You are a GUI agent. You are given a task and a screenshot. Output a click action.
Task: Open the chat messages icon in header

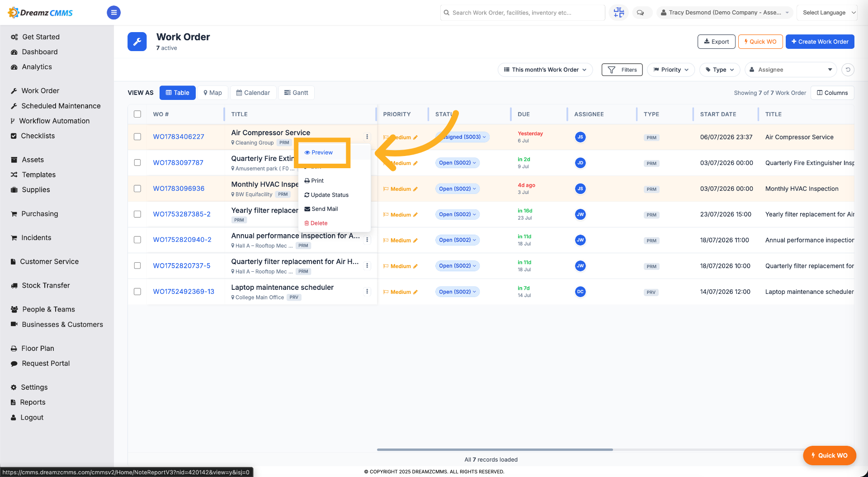pos(640,13)
